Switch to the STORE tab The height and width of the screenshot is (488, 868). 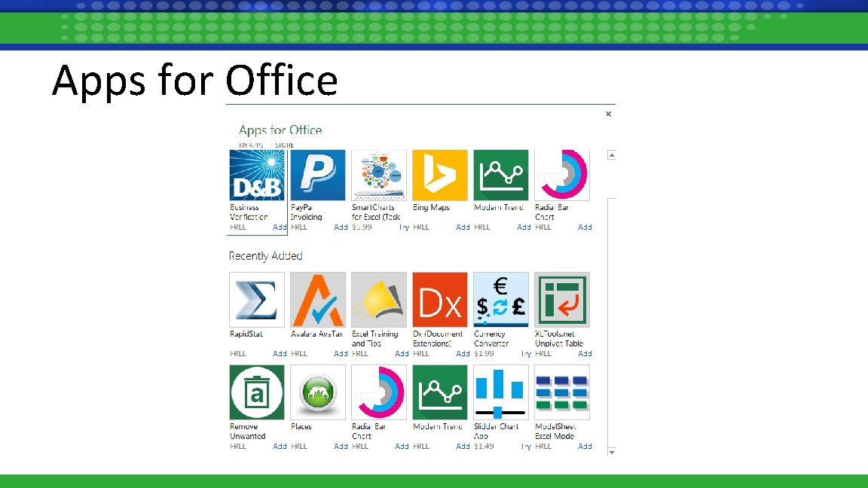point(284,145)
